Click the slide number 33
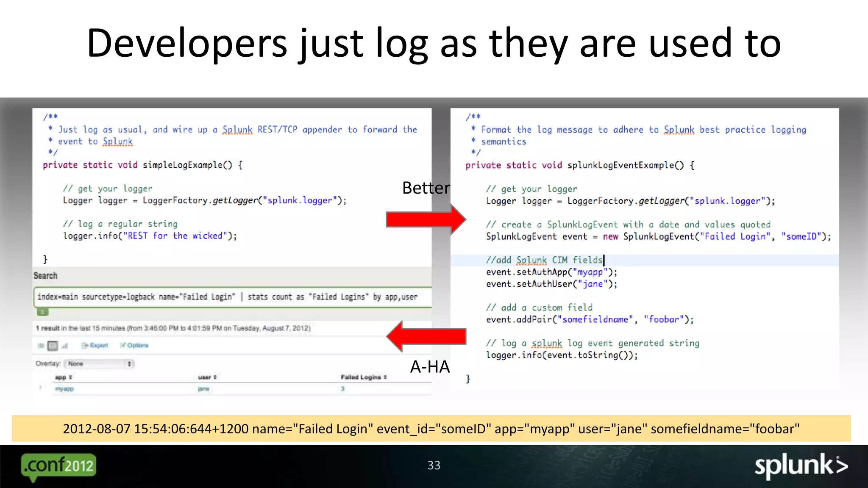The image size is (868, 488). click(x=434, y=465)
